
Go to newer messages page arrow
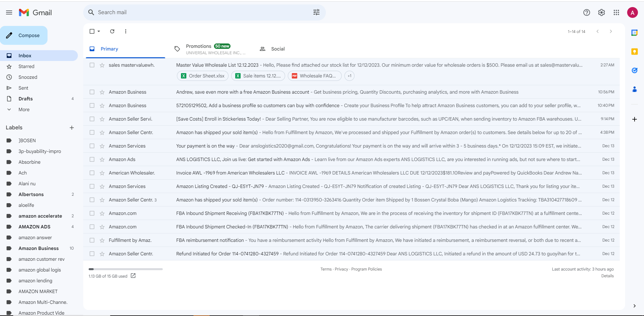click(597, 31)
